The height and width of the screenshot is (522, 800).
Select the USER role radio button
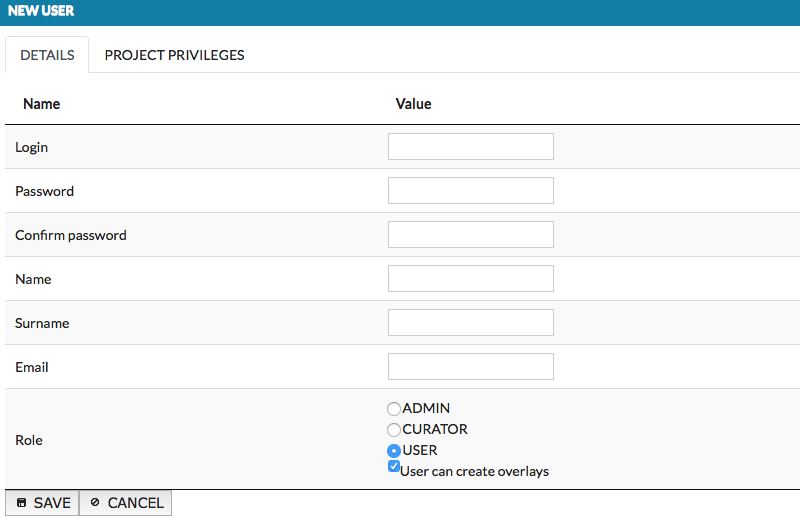394,451
